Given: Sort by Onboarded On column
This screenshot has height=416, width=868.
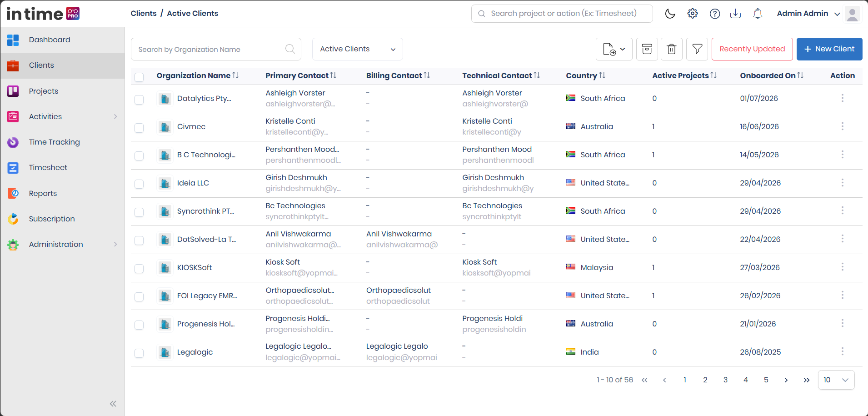Looking at the screenshot, I should 800,75.
